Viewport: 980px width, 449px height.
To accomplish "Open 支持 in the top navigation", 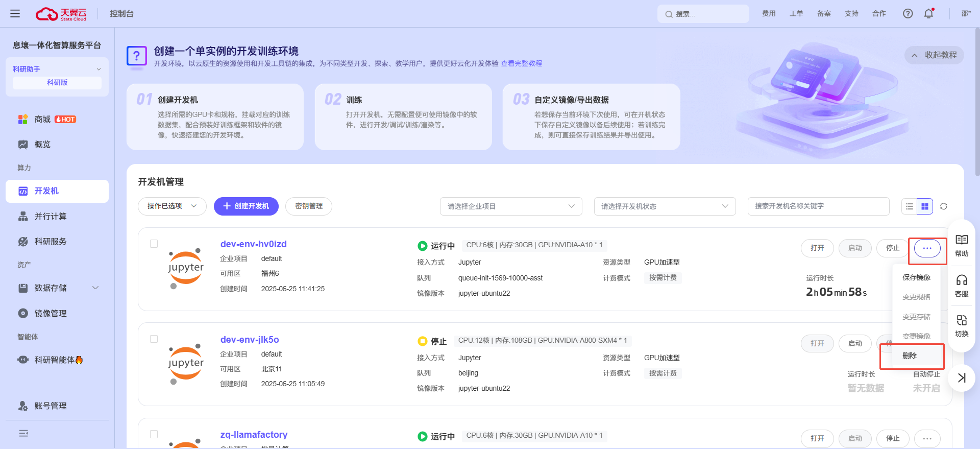I will coord(851,14).
